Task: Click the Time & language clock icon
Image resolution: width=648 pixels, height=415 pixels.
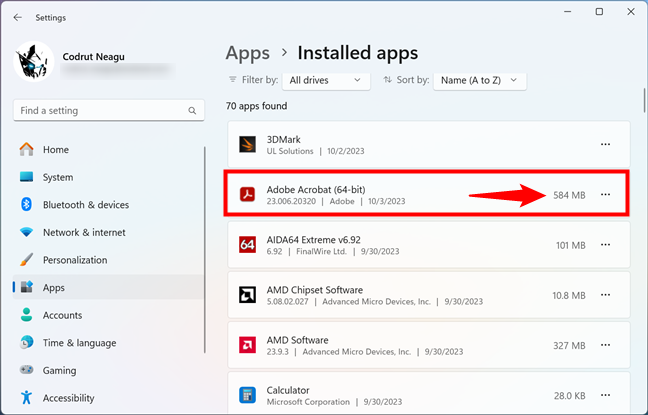Action: pyautogui.click(x=26, y=343)
